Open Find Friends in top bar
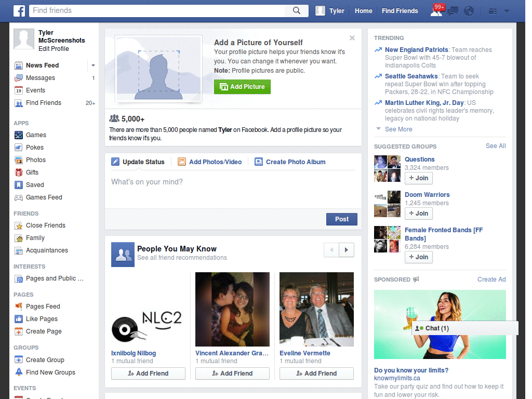 point(400,11)
